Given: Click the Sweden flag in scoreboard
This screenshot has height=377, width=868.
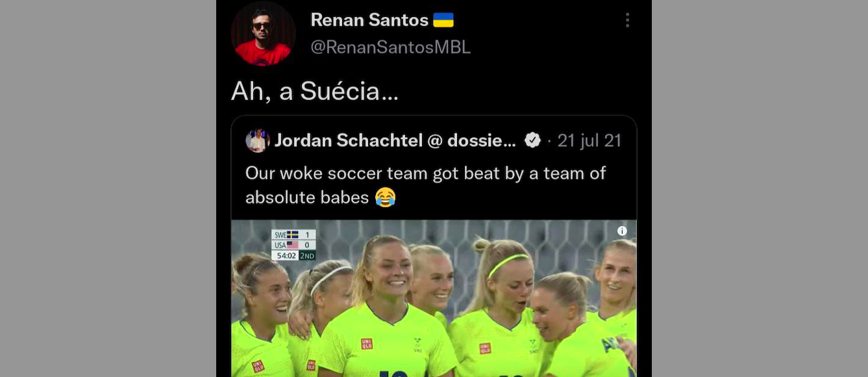Looking at the screenshot, I should 293,235.
